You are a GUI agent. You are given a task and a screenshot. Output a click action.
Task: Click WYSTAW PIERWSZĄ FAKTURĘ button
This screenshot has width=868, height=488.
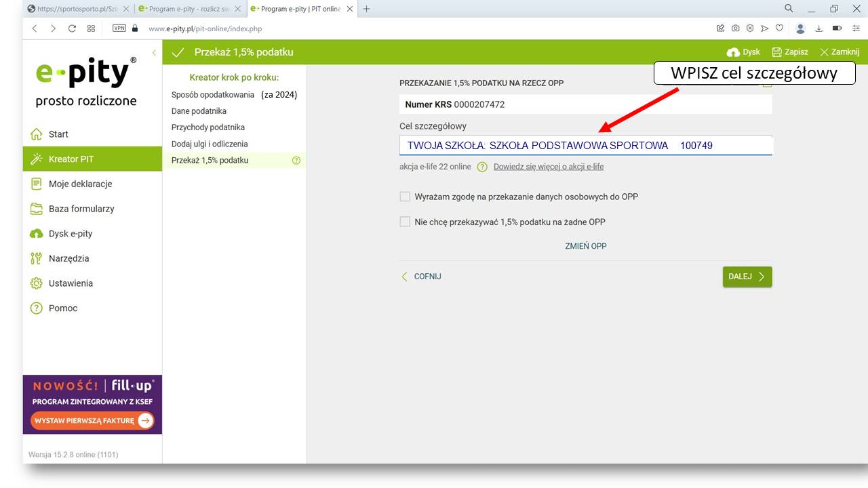click(92, 421)
